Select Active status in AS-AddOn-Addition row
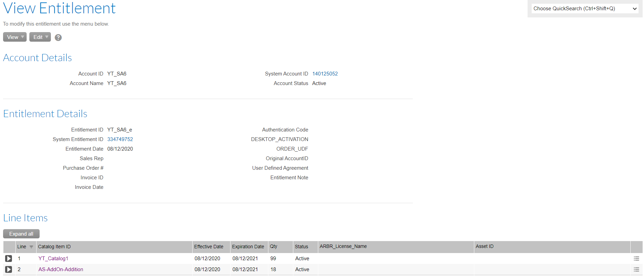The height and width of the screenshot is (279, 644). [302, 269]
